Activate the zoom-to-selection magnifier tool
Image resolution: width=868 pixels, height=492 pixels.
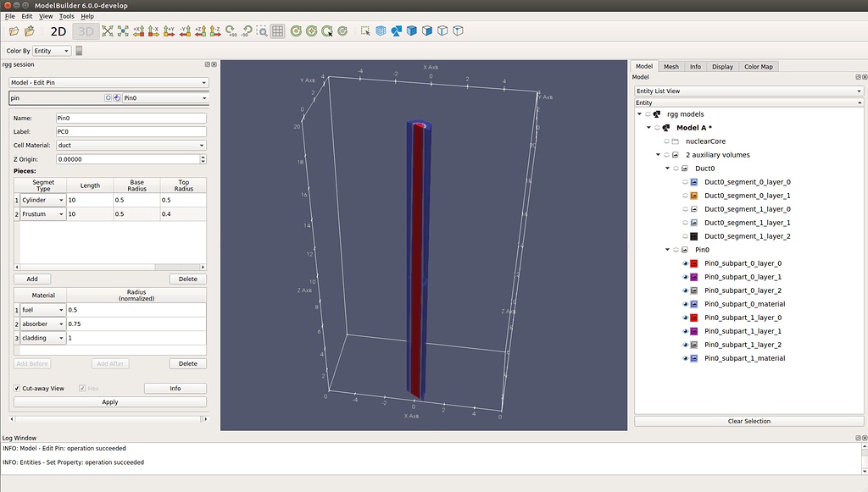click(263, 31)
